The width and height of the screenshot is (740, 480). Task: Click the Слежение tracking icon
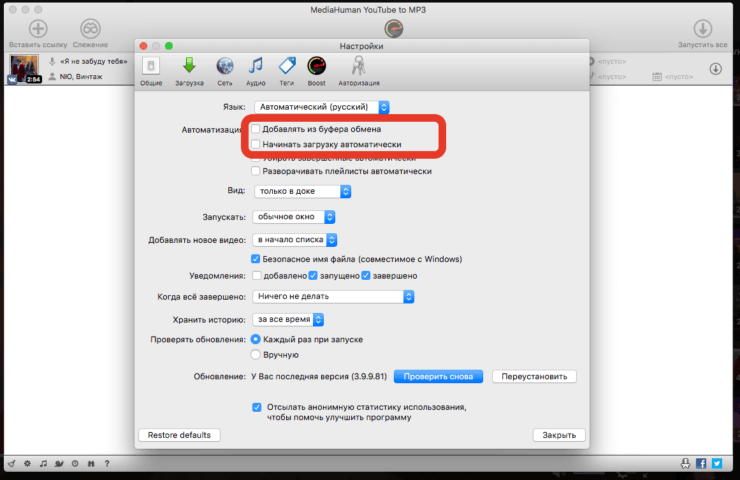(90, 29)
